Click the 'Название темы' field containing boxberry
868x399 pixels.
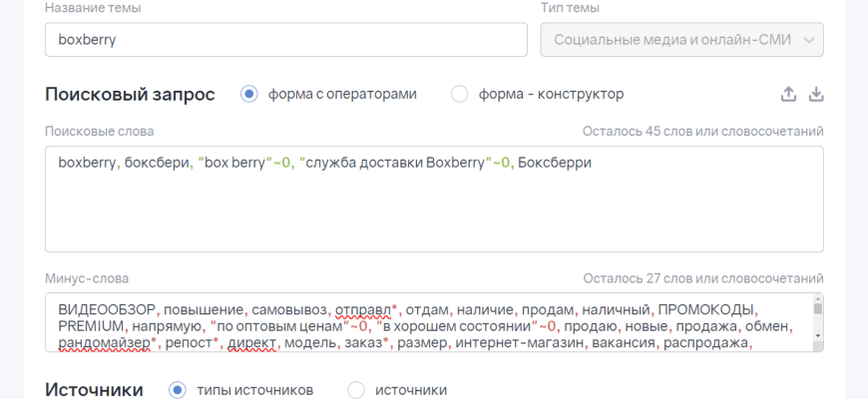[x=285, y=40]
